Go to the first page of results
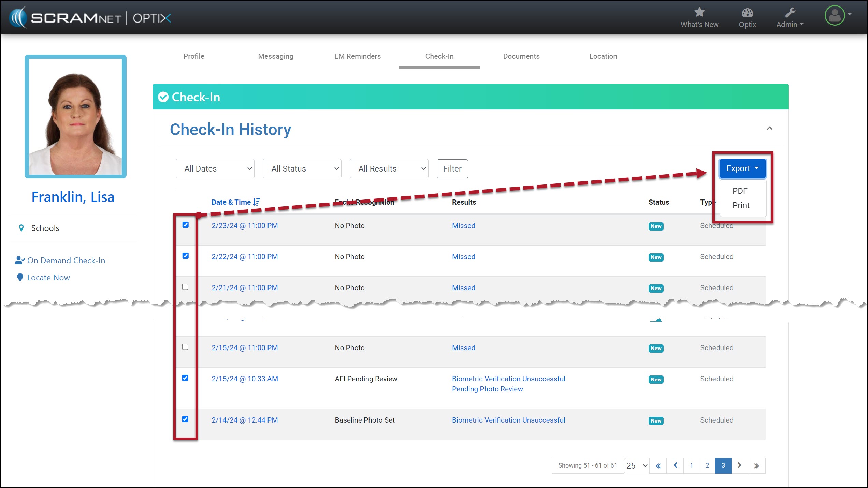868x488 pixels. point(658,466)
